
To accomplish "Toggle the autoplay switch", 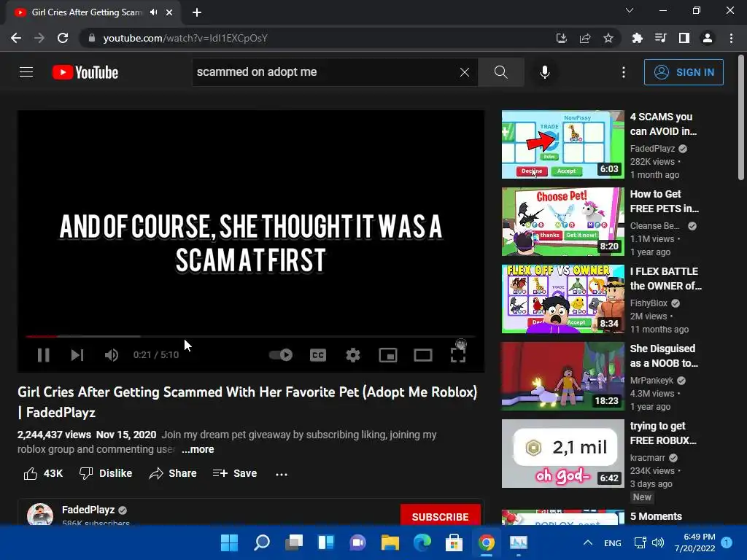I will pyautogui.click(x=281, y=355).
